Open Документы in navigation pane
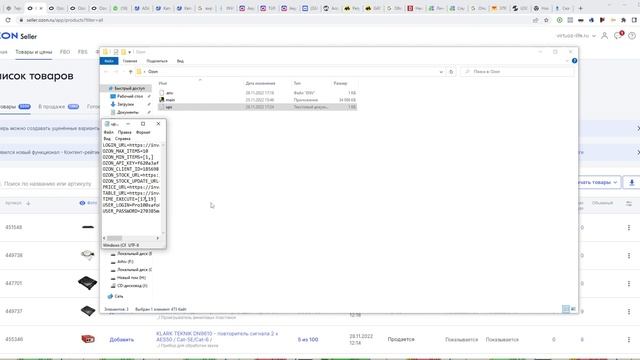The height and width of the screenshot is (360, 640). coord(128,112)
